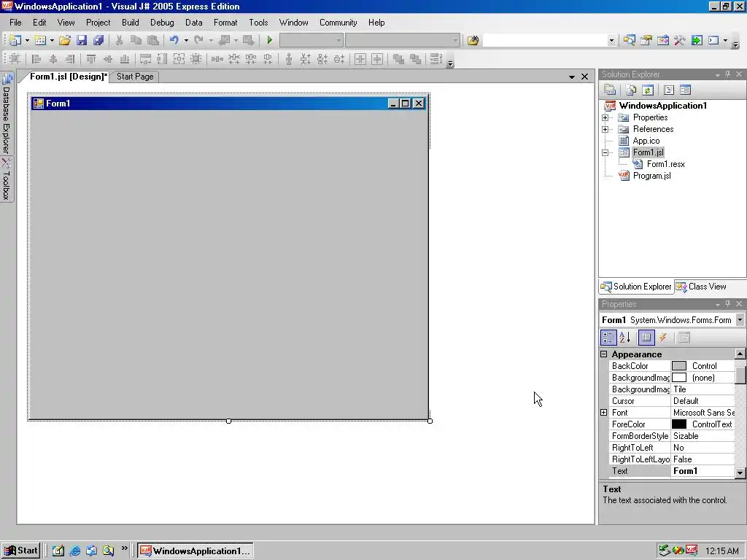Open the Format menu

point(225,23)
